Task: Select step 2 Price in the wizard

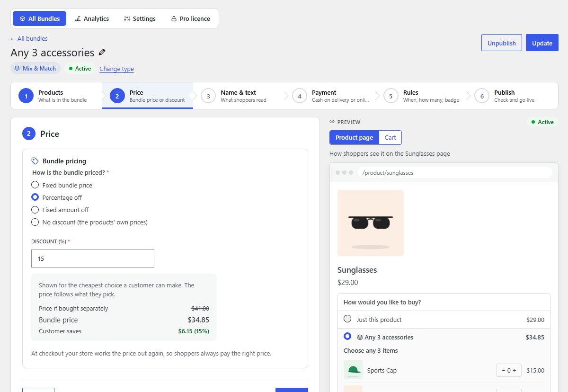Action: click(148, 96)
